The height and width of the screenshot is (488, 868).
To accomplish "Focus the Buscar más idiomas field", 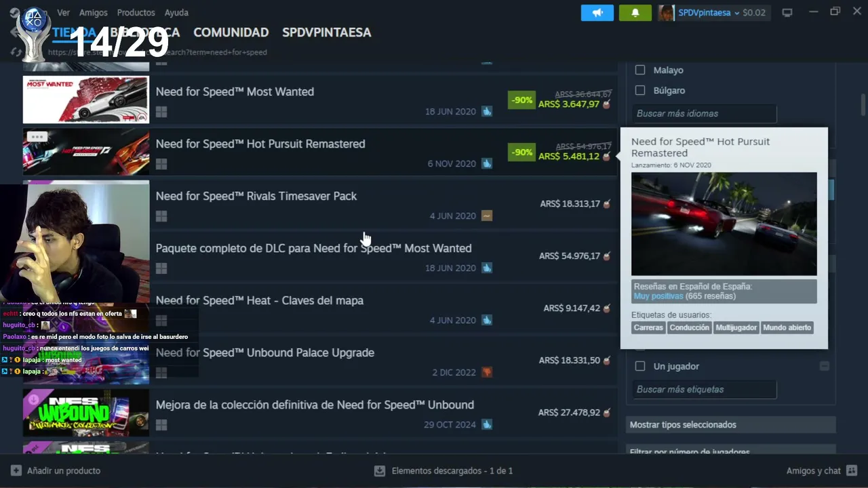I will pyautogui.click(x=704, y=113).
